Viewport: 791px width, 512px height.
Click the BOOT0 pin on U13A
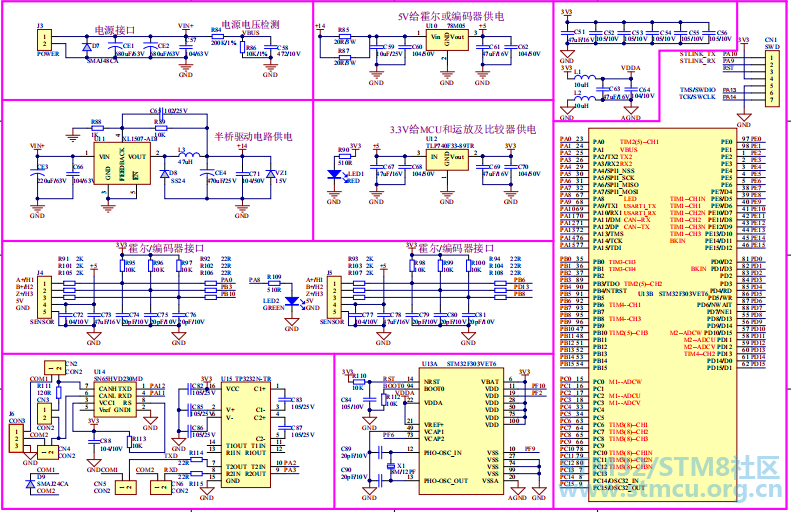(434, 389)
